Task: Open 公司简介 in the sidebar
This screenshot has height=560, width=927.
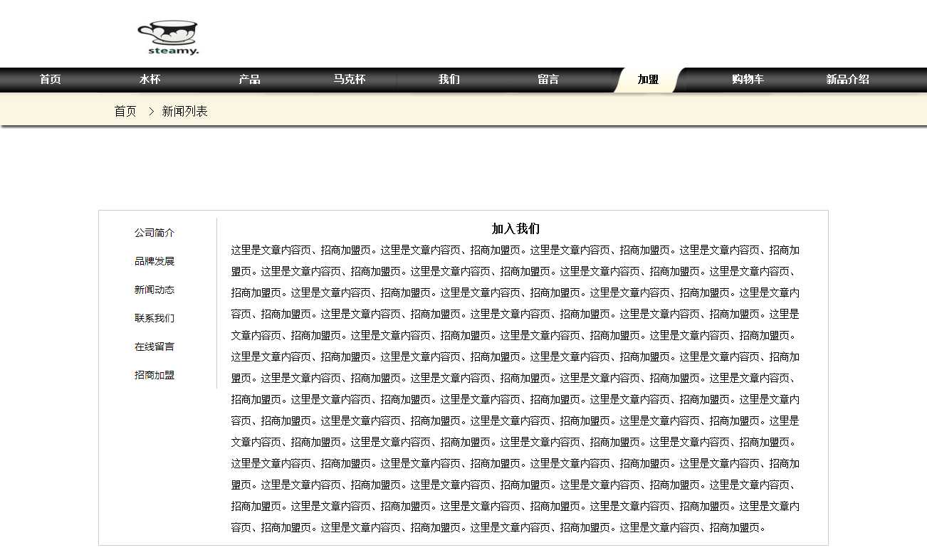Action: [154, 233]
